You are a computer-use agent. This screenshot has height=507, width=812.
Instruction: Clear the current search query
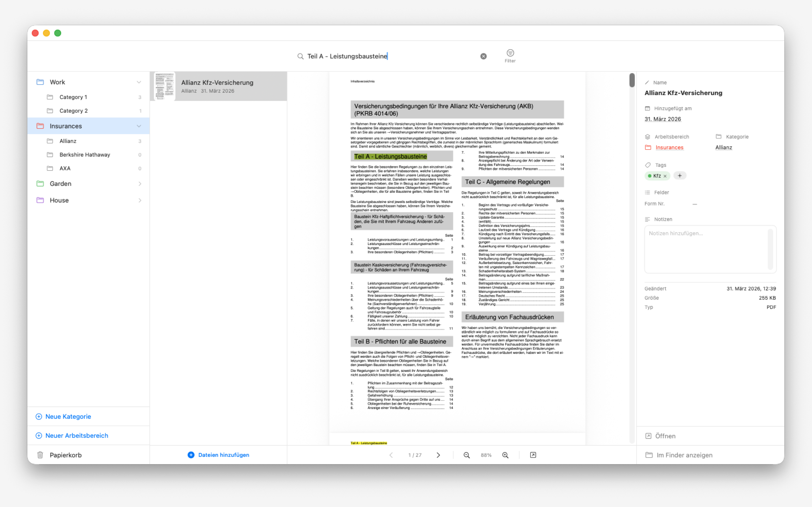pos(483,56)
